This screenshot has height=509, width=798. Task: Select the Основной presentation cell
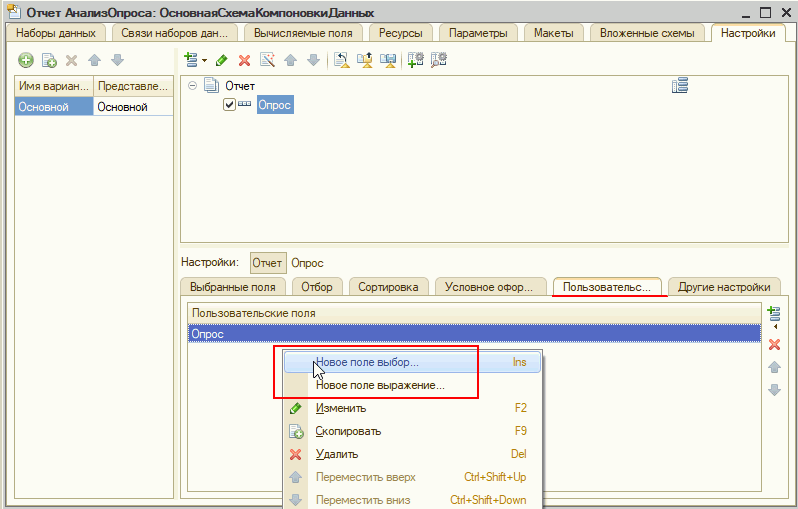(133, 107)
